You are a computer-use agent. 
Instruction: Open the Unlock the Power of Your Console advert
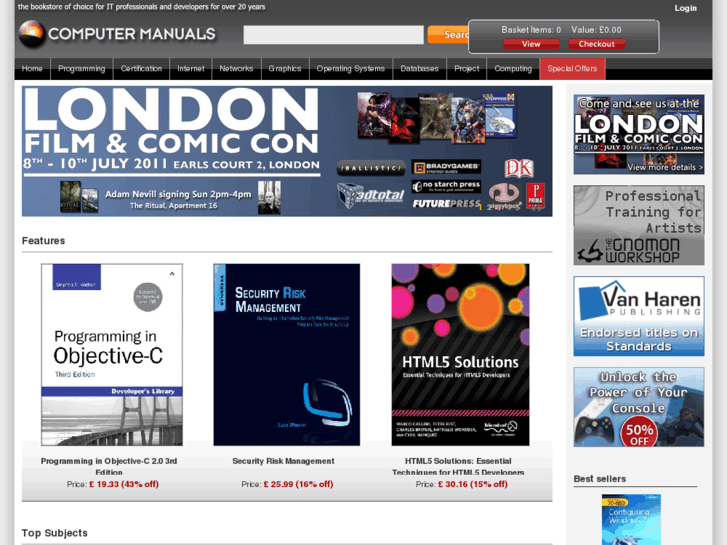pyautogui.click(x=639, y=407)
